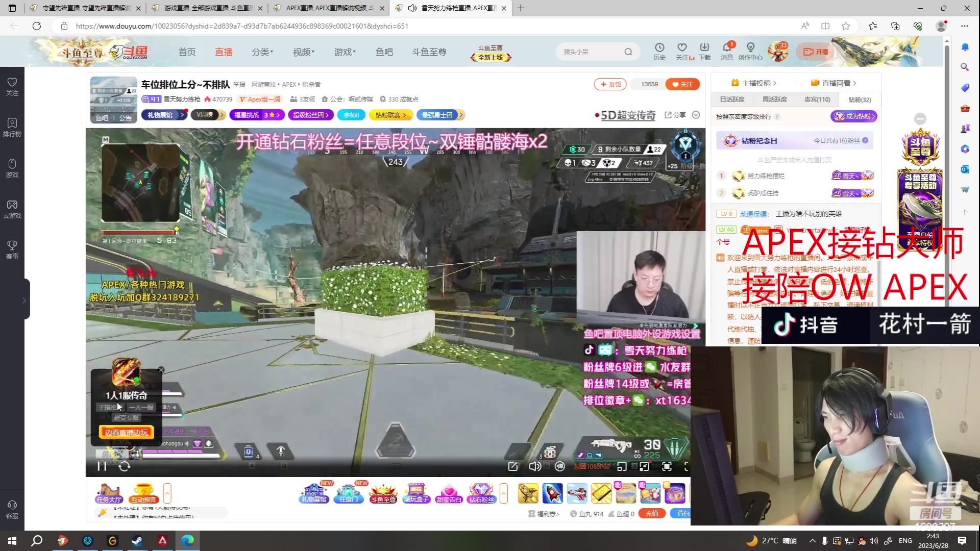
Task: Open 最强勇士团 badge
Action: point(440,115)
